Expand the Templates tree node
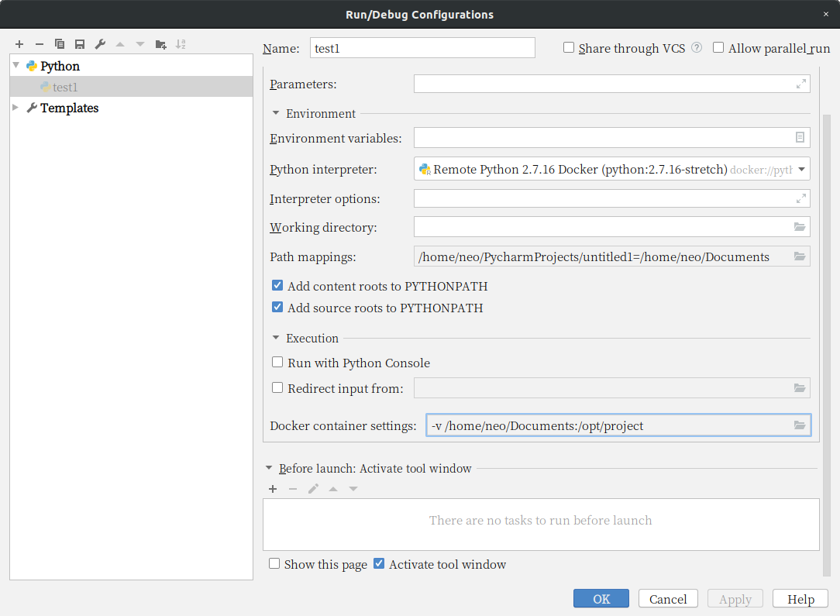 click(16, 108)
